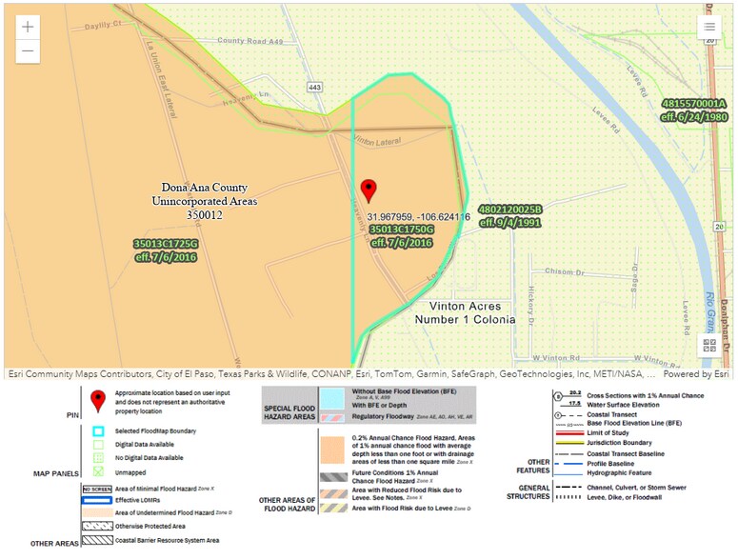Select map panel label 35013C1750G
Viewport: 738px width, 560px height.
coord(402,230)
